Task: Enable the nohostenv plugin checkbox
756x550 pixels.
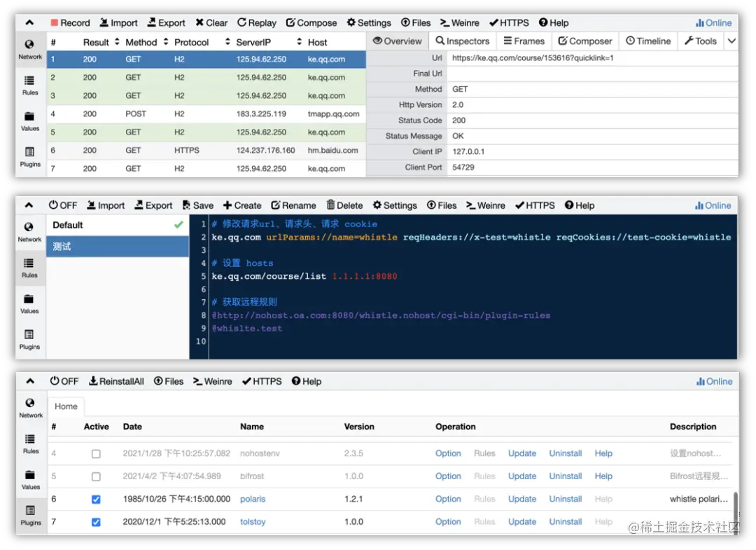Action: point(96,454)
